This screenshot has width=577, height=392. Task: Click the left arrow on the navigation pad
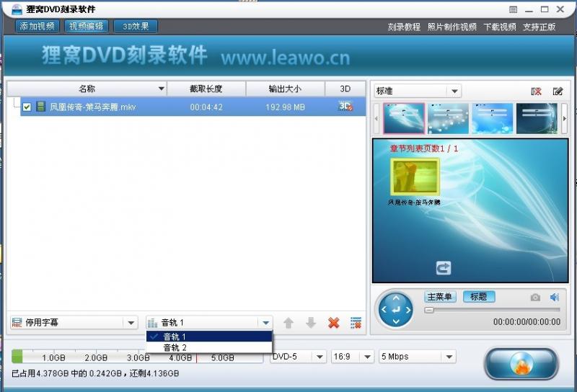(384, 310)
